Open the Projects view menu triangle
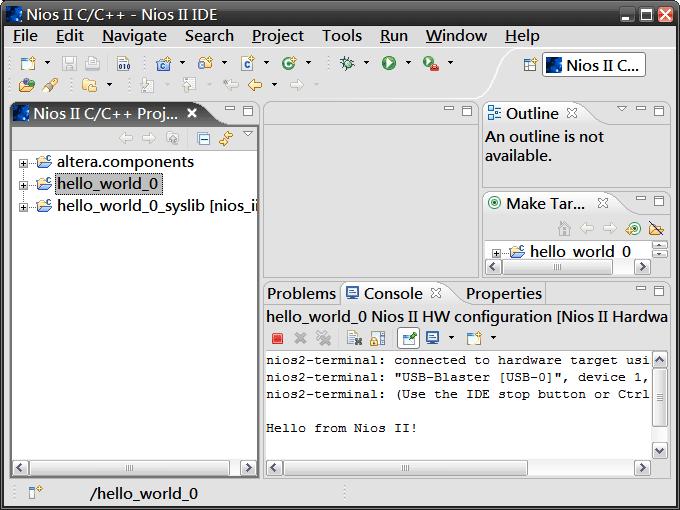The height and width of the screenshot is (510, 680). click(x=248, y=134)
